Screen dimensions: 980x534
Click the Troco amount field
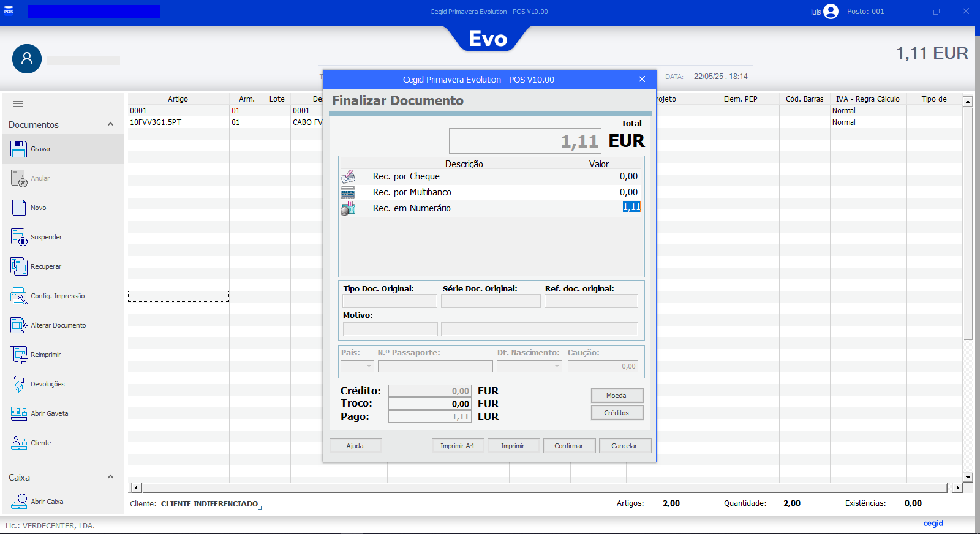[429, 404]
